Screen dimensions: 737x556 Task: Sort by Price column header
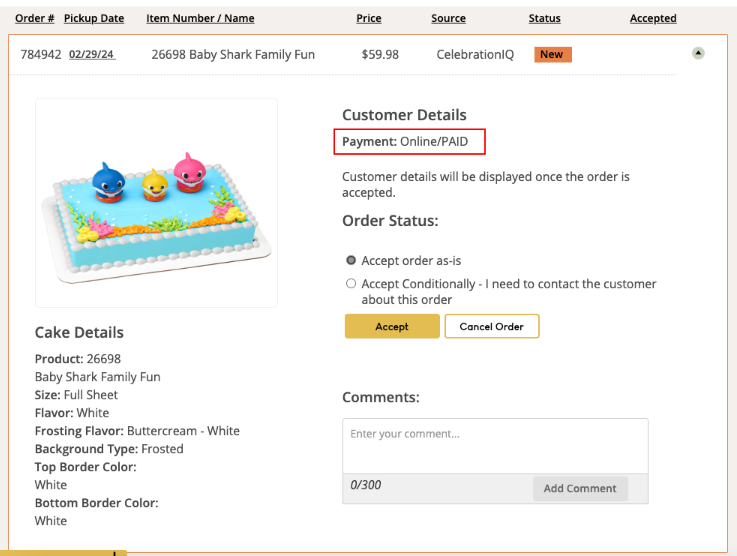click(x=369, y=18)
